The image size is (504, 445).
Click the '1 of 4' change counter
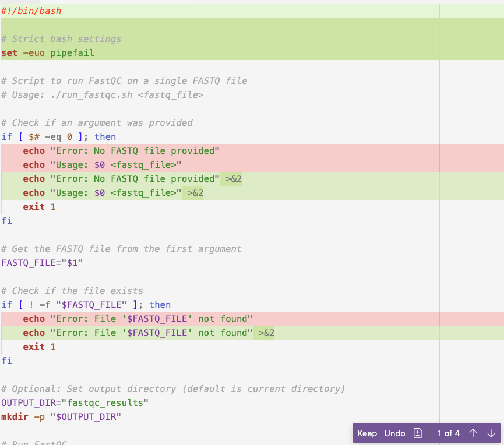click(449, 433)
